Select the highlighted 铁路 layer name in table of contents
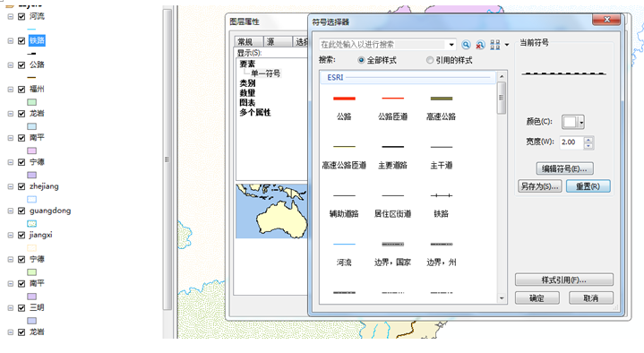This screenshot has height=353, width=644. [37, 40]
